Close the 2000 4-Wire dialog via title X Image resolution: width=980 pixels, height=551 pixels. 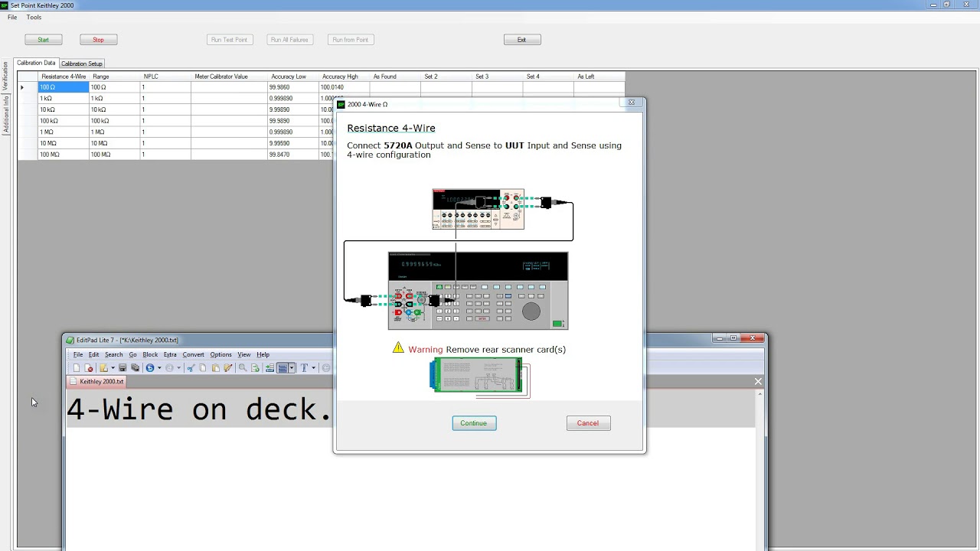pyautogui.click(x=632, y=103)
